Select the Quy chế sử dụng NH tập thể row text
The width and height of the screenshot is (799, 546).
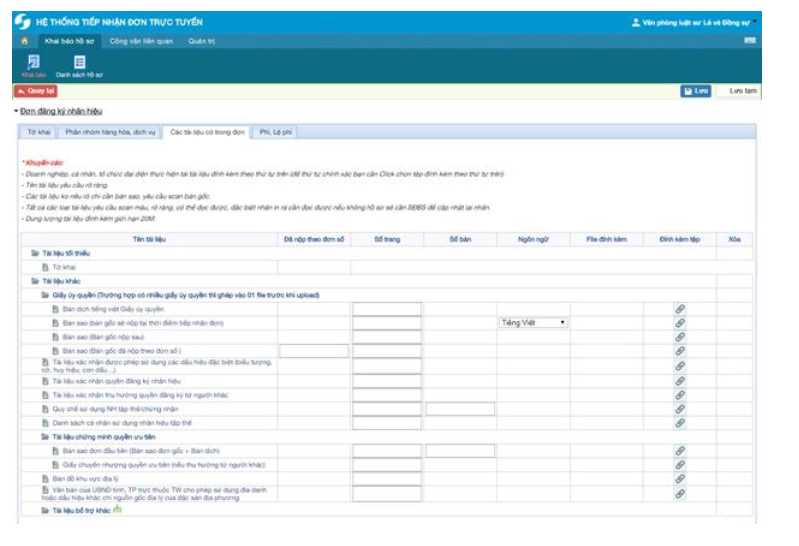(x=115, y=409)
